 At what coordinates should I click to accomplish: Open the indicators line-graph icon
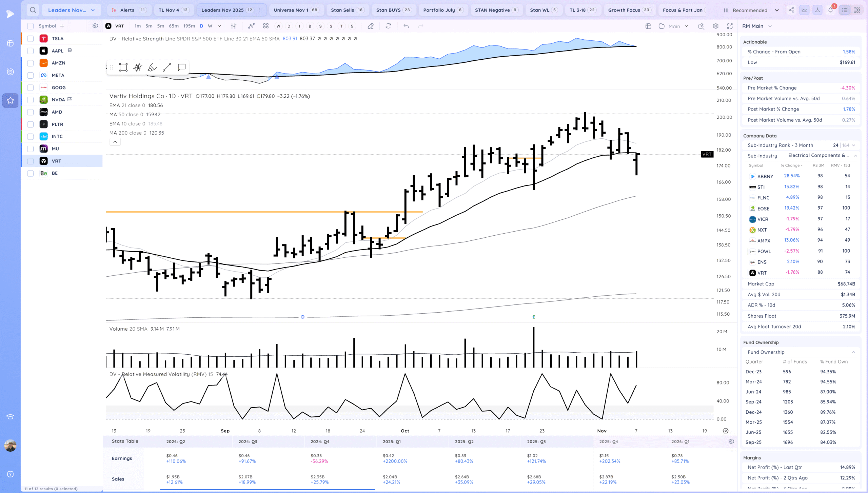coord(251,26)
